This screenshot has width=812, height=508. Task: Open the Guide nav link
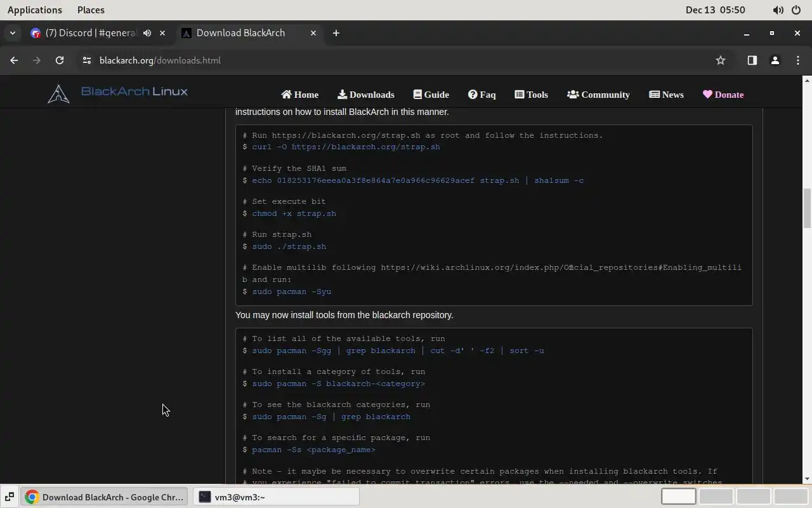431,95
